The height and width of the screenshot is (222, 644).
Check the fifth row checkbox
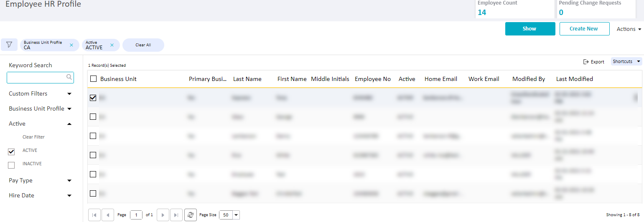[93, 174]
